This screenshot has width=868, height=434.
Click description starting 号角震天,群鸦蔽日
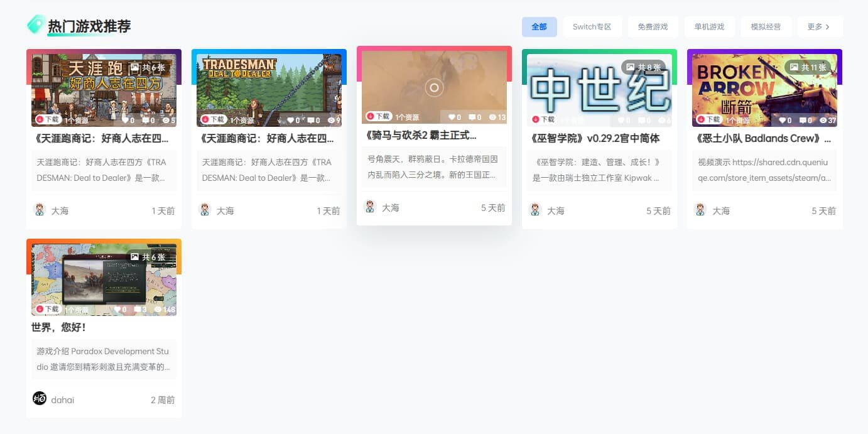(x=434, y=166)
